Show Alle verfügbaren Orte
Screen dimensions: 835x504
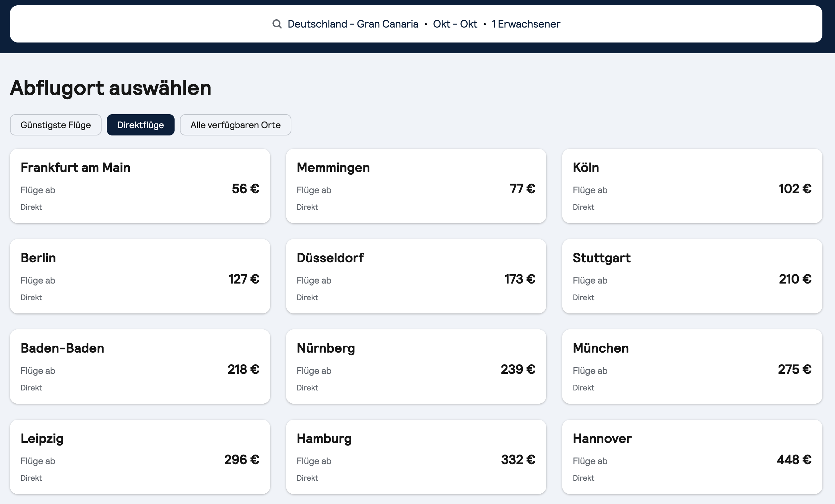pyautogui.click(x=235, y=125)
